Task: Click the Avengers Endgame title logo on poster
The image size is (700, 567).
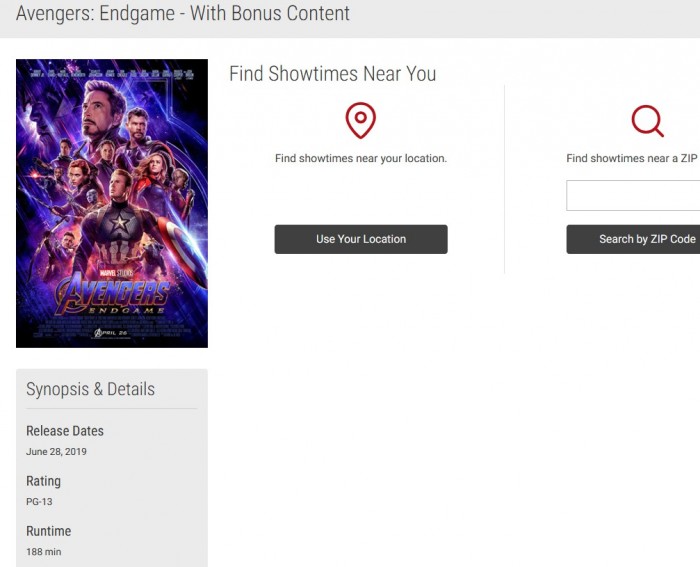Action: point(112,295)
